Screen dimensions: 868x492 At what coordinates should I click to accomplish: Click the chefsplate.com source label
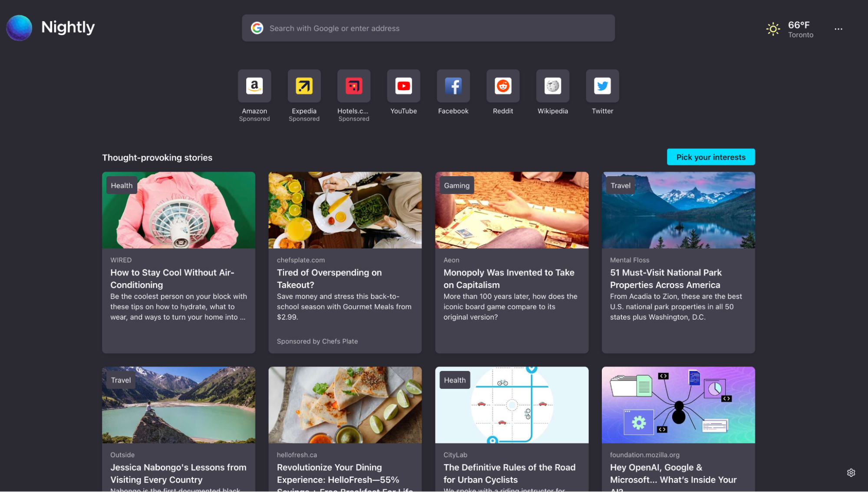click(300, 260)
